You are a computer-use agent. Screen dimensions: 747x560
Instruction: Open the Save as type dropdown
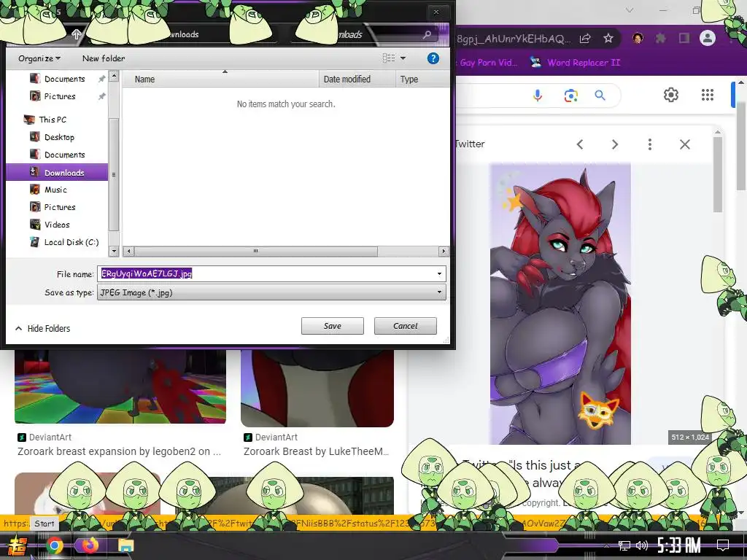[271, 292]
